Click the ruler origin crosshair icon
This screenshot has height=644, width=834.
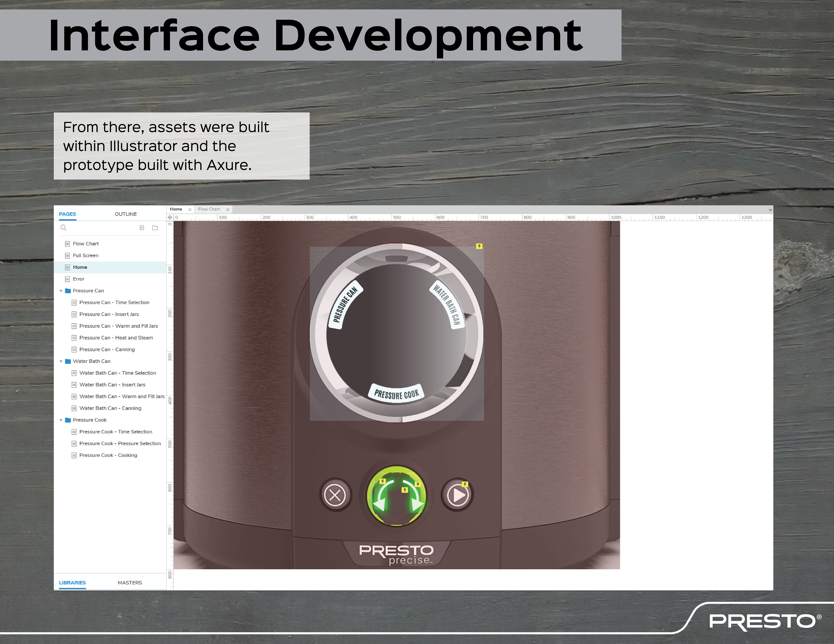point(170,217)
